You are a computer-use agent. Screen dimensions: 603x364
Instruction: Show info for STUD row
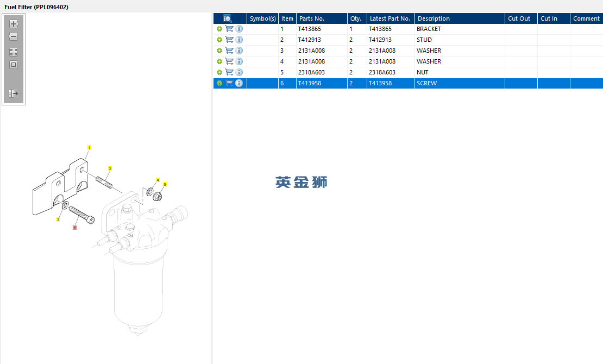[x=239, y=40]
